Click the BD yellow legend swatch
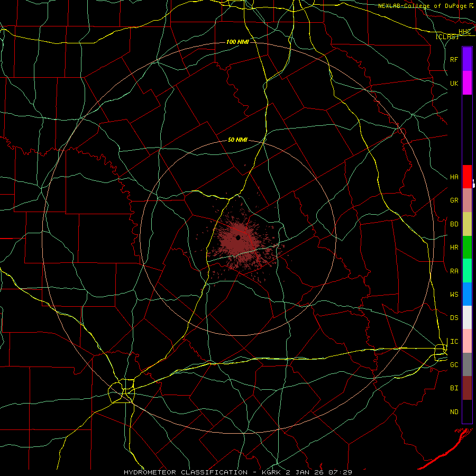 pos(467,224)
